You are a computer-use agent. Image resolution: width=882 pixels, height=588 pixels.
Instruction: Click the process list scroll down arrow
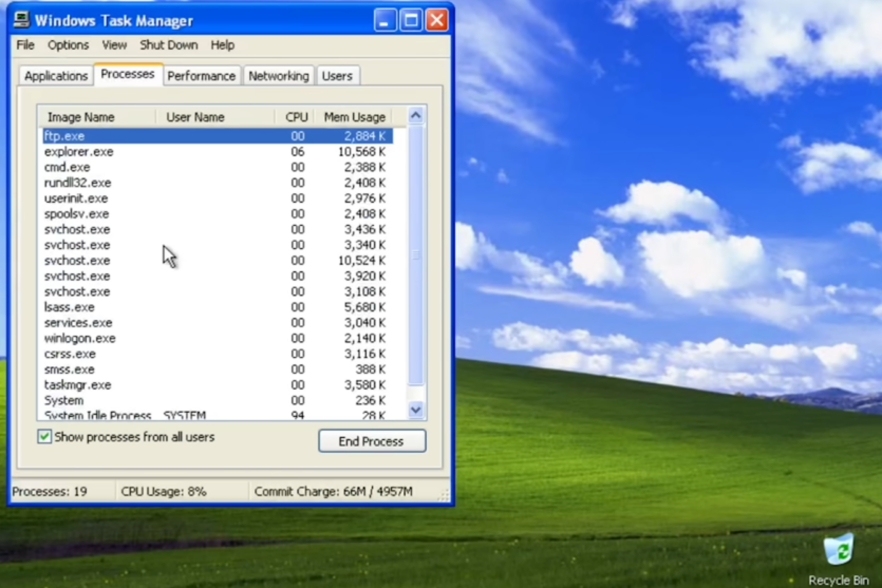coord(416,409)
